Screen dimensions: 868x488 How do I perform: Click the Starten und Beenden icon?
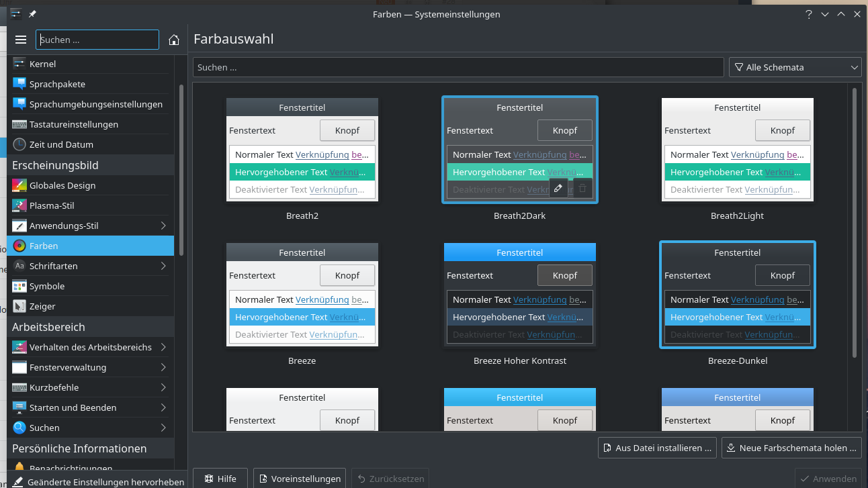click(x=19, y=407)
